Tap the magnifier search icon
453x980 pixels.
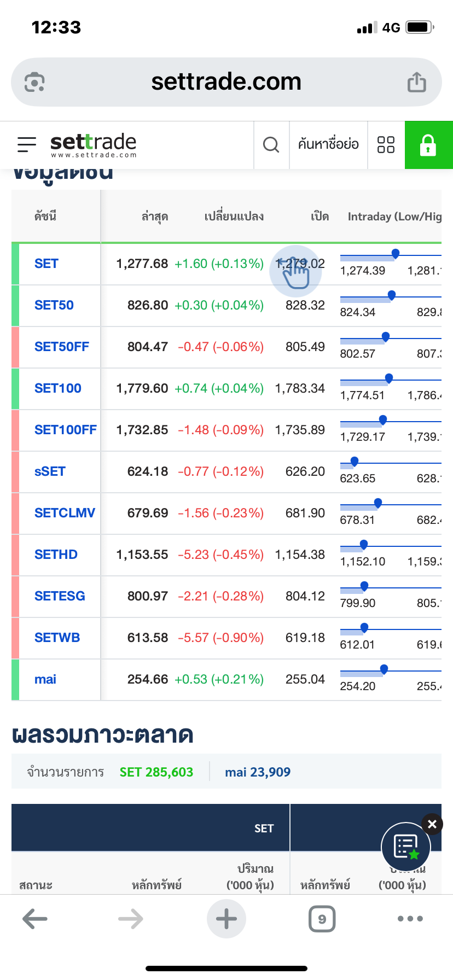click(271, 145)
